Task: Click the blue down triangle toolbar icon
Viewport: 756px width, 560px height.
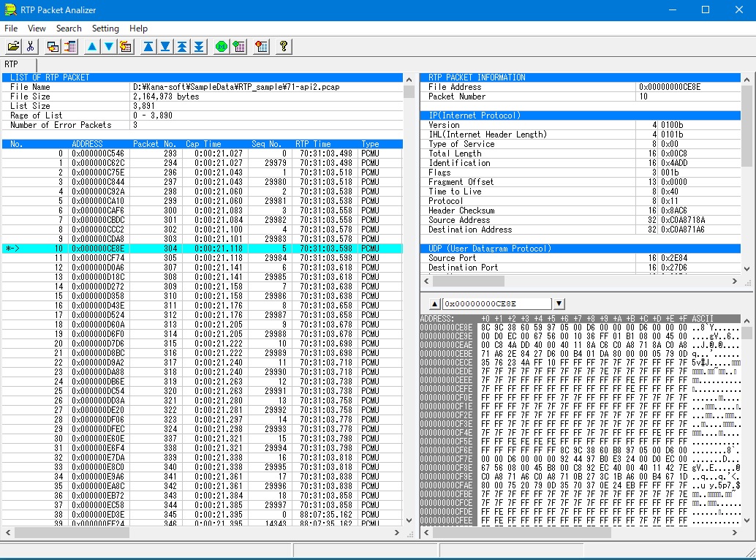Action: click(109, 47)
